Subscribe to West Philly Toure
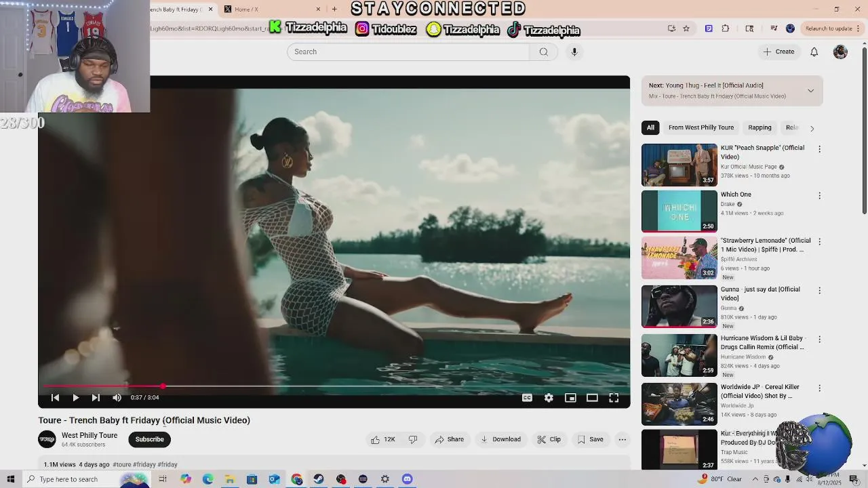The width and height of the screenshot is (868, 488). tap(149, 439)
